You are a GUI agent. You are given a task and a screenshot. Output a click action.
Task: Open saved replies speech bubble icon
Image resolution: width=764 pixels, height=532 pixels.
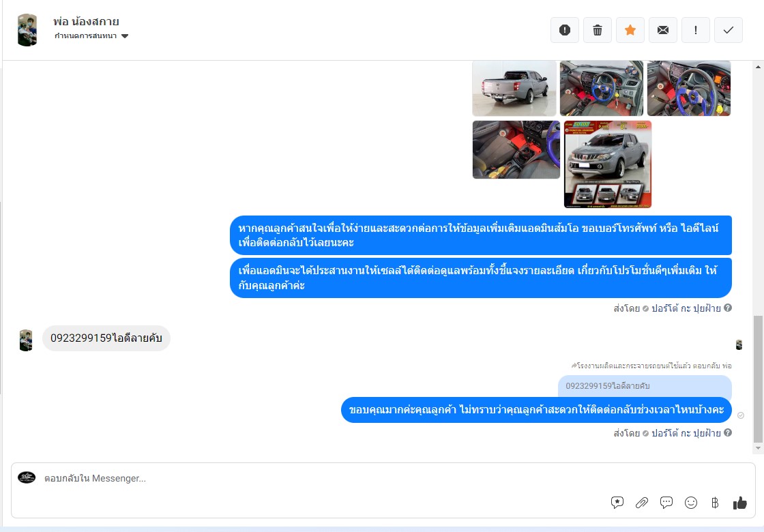[666, 503]
